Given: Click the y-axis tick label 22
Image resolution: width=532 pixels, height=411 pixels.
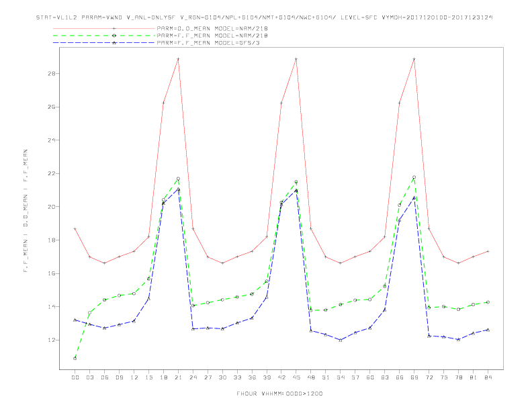Looking at the screenshot, I should click(x=52, y=174).
